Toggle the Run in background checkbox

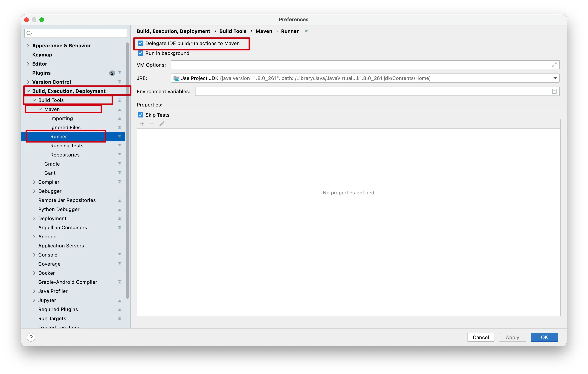point(141,53)
